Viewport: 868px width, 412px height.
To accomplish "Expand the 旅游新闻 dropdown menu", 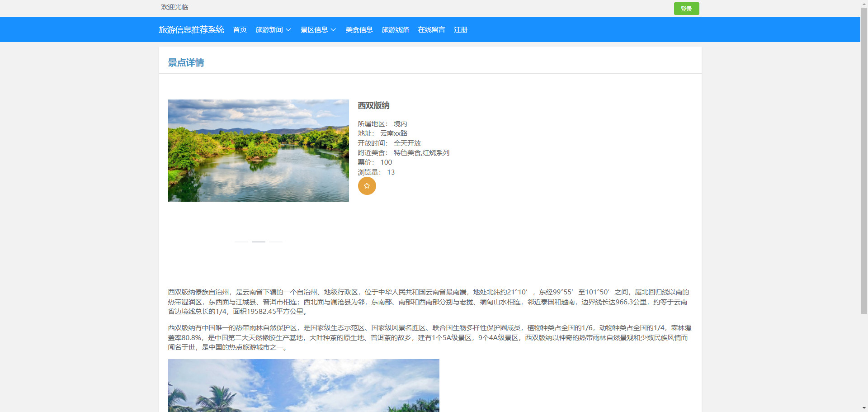I will [273, 30].
